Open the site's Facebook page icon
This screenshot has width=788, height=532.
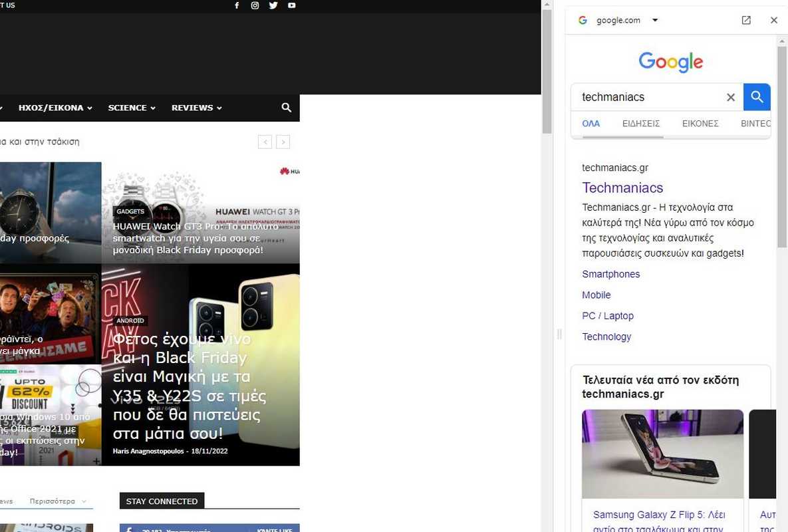point(236,5)
